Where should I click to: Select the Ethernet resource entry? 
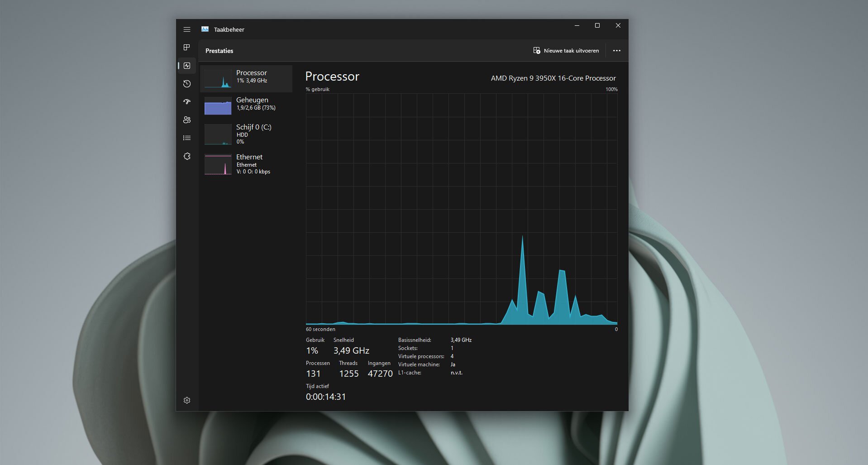(246, 164)
